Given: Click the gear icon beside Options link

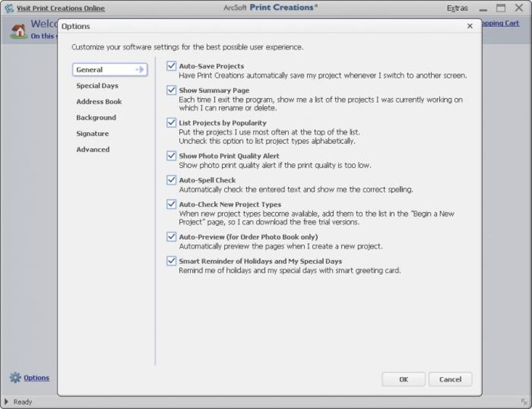Looking at the screenshot, I should click(x=15, y=377).
